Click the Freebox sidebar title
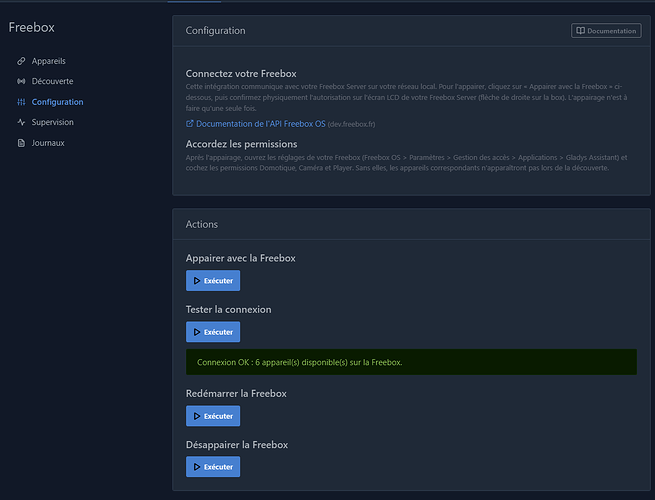Image resolution: width=655 pixels, height=500 pixels. (32, 28)
